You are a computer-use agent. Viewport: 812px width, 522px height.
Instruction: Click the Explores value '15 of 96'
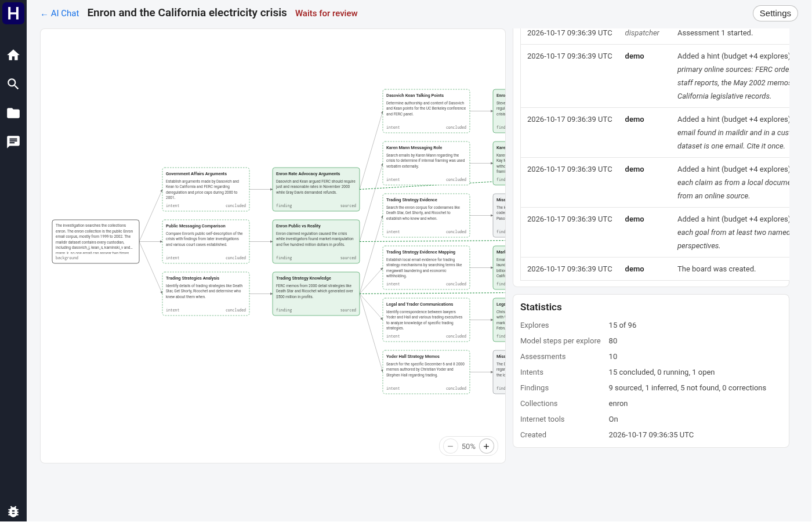tap(622, 325)
